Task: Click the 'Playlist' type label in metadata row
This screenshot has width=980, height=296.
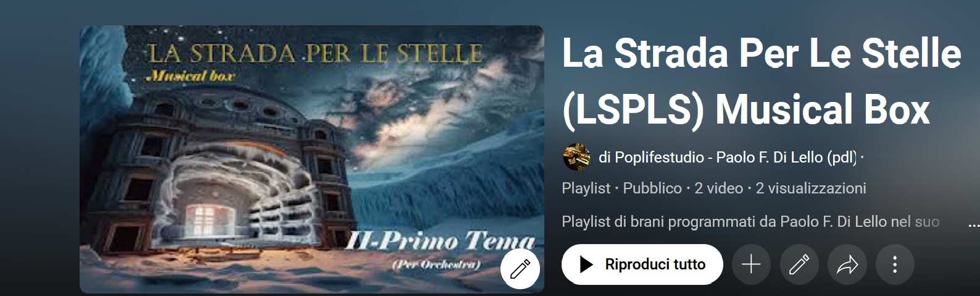Action: tap(586, 188)
